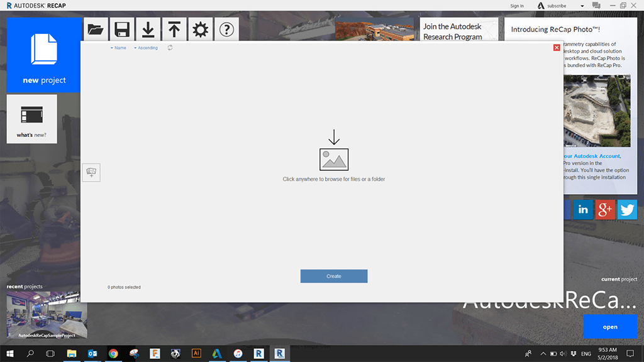Open the Google Plus share icon
The width and height of the screenshot is (644, 362).
(x=605, y=210)
